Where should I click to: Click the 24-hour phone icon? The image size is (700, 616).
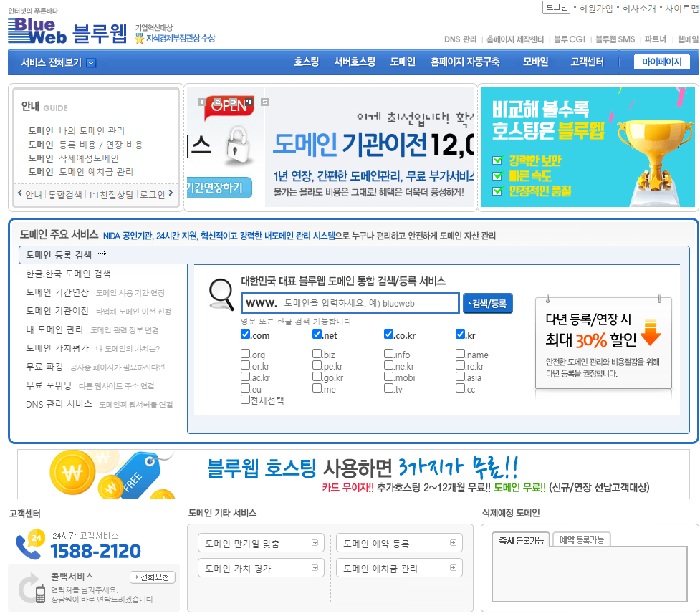[x=29, y=544]
